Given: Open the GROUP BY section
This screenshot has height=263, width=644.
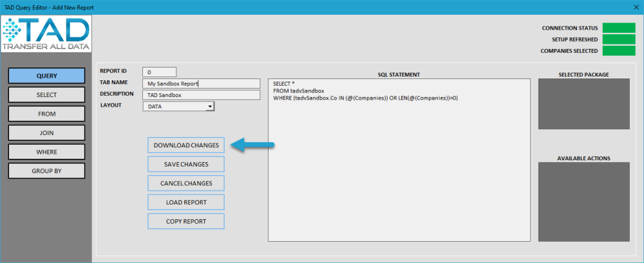Looking at the screenshot, I should click(x=46, y=170).
